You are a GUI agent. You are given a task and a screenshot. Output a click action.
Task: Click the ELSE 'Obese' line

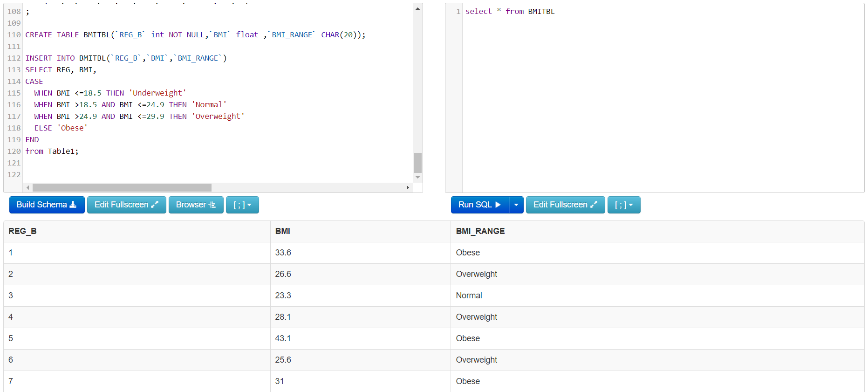pos(61,128)
